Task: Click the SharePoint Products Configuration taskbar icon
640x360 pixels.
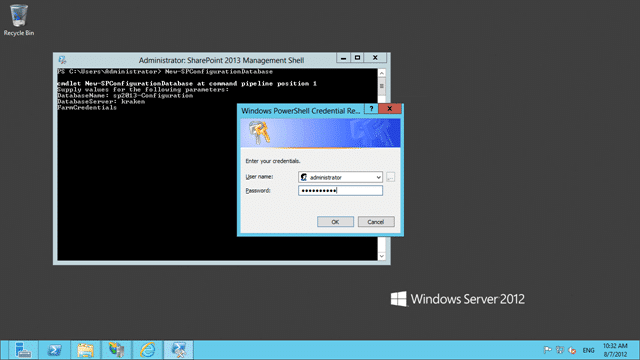Action: coord(116,350)
